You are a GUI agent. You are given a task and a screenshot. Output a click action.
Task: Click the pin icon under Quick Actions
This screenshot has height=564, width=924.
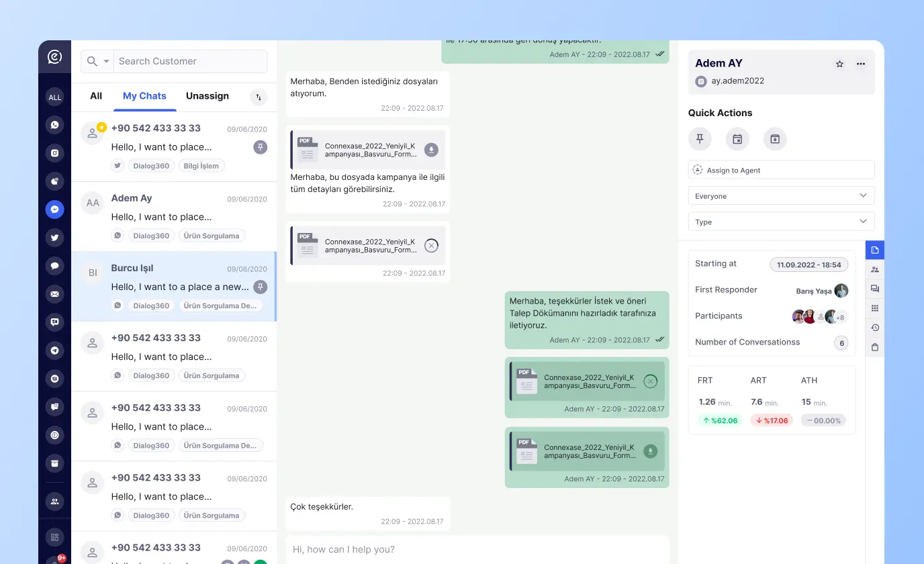pos(700,139)
